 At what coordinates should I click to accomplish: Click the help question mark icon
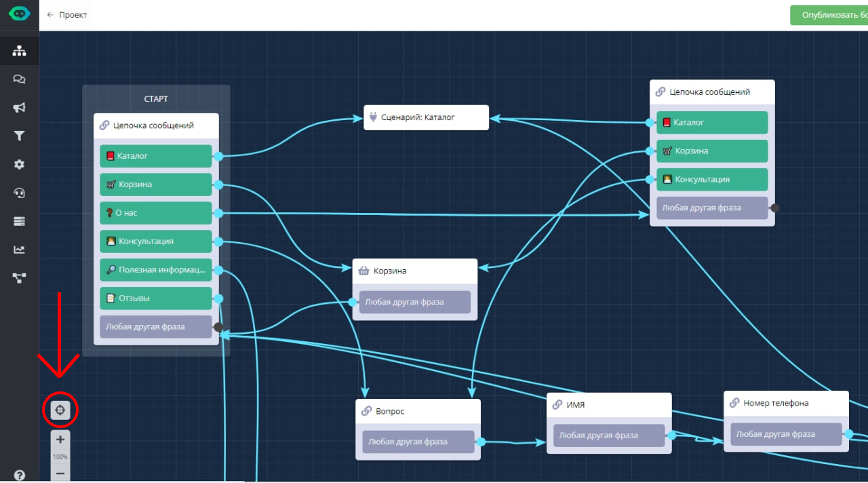(x=19, y=475)
